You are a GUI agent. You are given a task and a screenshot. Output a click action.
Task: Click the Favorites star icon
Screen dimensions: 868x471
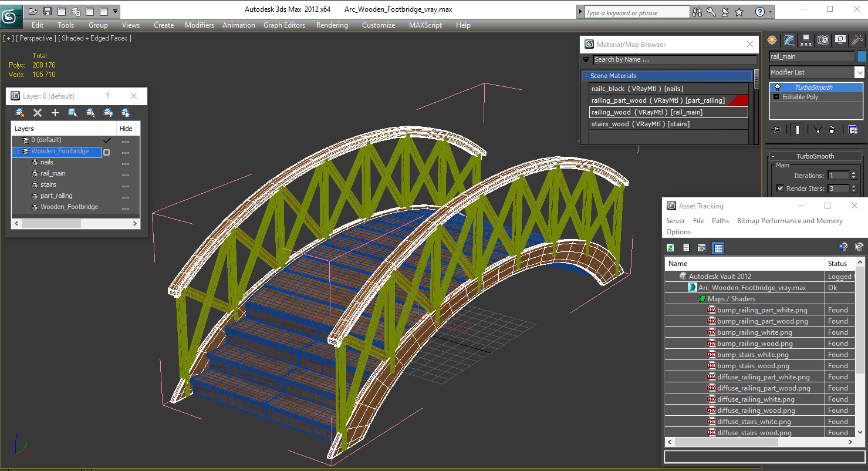point(739,12)
